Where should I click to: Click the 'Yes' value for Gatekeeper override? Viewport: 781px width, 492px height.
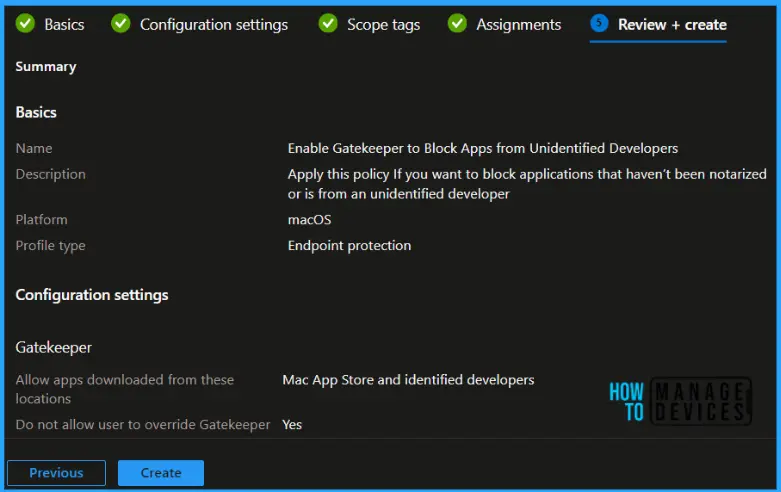(292, 425)
